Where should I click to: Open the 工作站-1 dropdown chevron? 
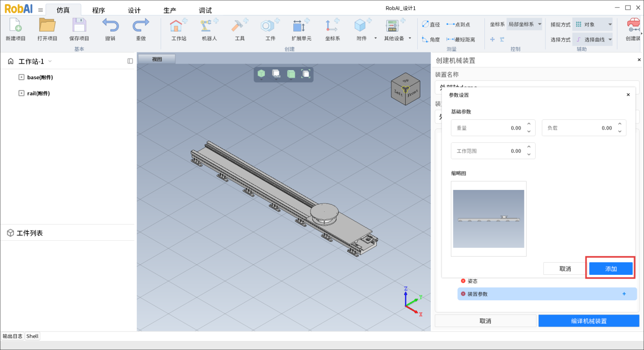point(50,61)
